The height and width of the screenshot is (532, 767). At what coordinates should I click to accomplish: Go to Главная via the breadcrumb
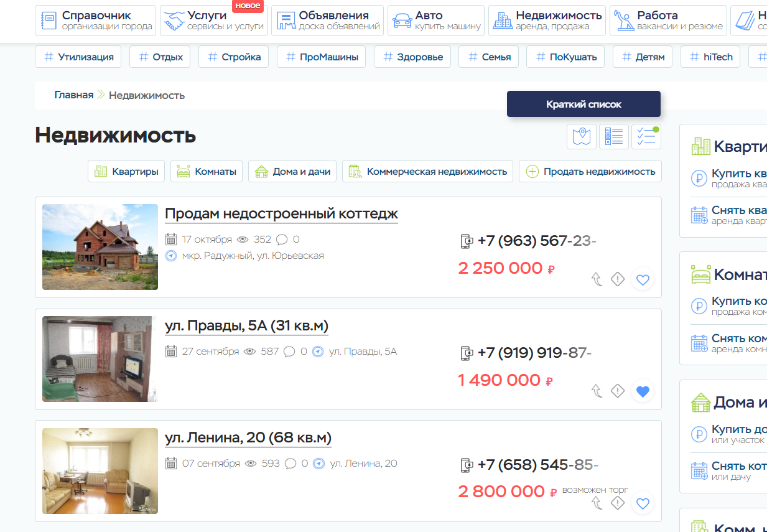[x=73, y=95]
